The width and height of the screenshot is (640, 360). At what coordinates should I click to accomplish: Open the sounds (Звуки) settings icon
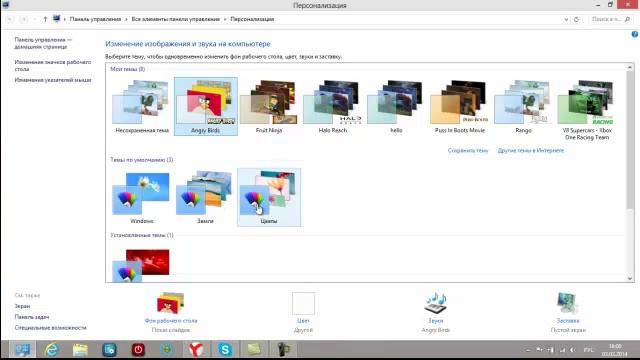[x=436, y=303]
